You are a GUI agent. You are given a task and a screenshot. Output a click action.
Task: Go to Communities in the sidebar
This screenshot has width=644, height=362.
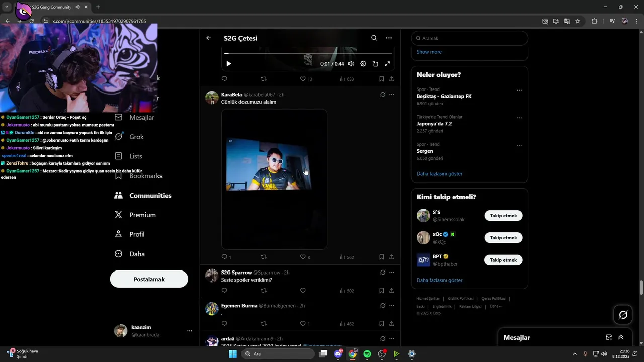(143, 196)
